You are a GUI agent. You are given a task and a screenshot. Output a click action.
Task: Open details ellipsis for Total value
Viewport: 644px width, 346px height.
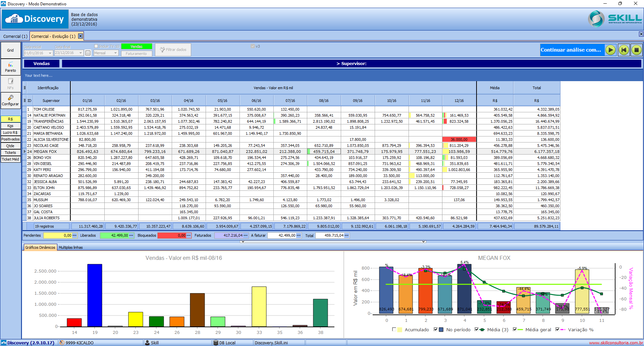(346, 235)
